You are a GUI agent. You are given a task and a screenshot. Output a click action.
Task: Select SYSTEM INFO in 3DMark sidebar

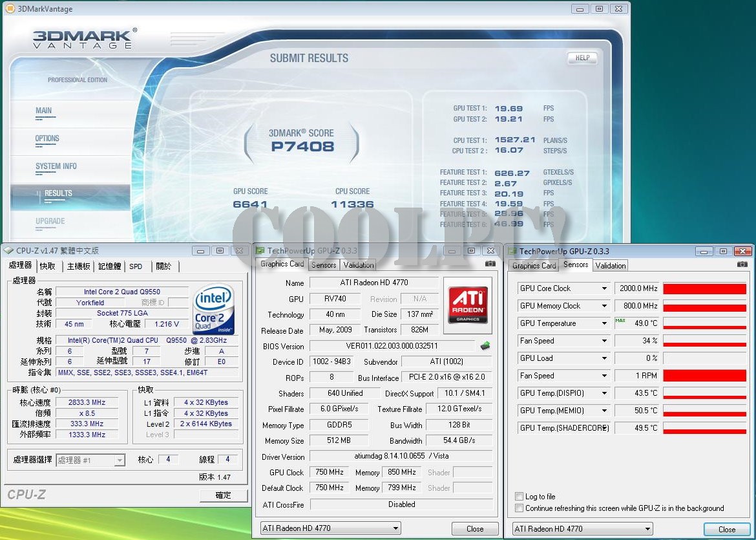point(56,166)
